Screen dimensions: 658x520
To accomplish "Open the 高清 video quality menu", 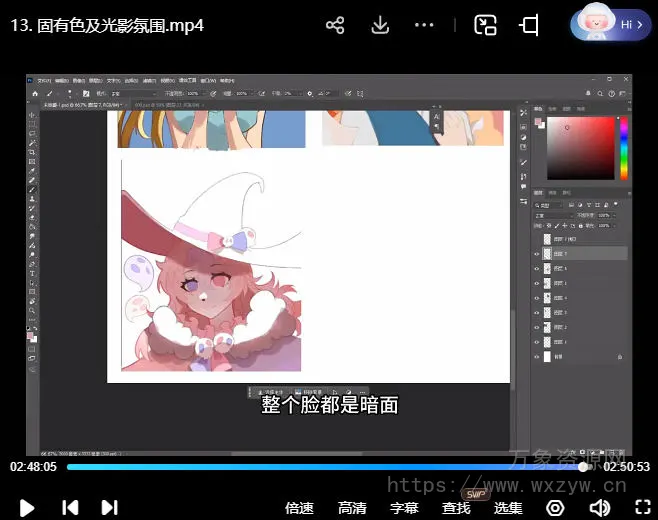I will [x=352, y=508].
